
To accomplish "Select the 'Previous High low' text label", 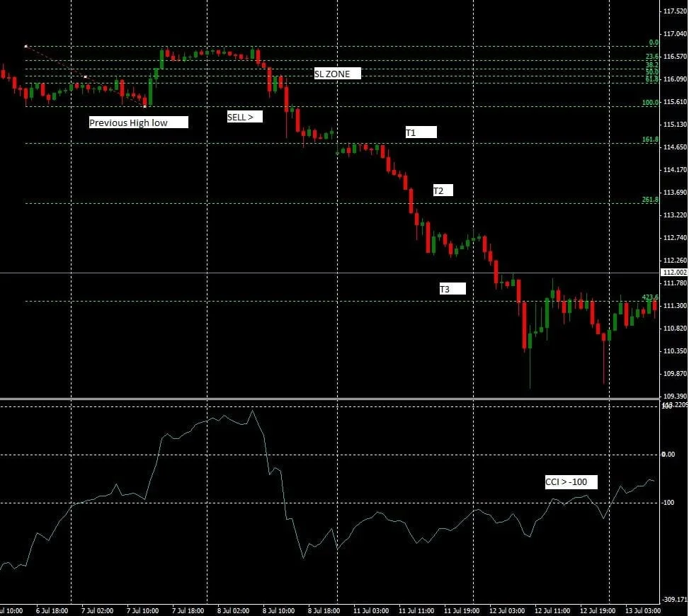I will tap(138, 122).
